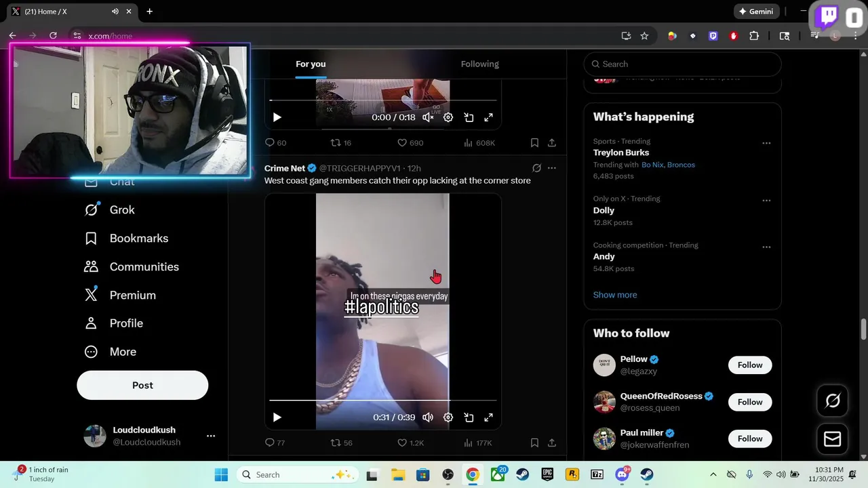Viewport: 868px width, 488px height.
Task: Unmute the 0:18 video
Action: tap(428, 117)
